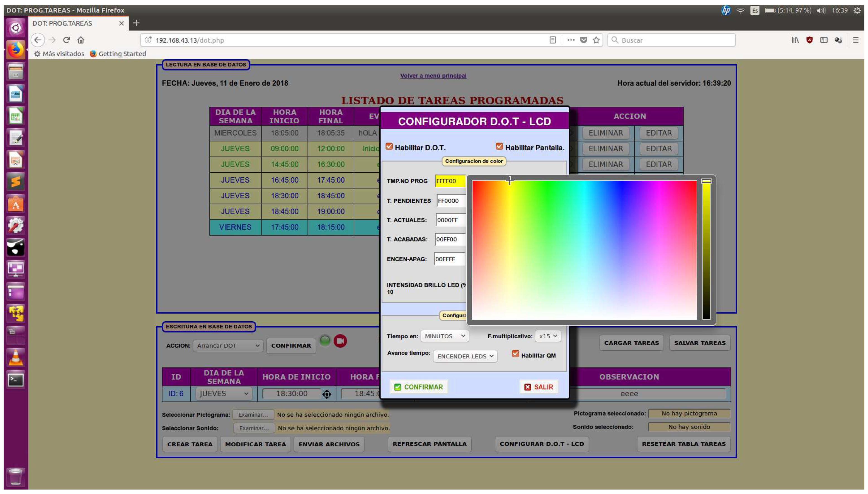The width and height of the screenshot is (868, 494).
Task: Open the Firefox hamburger menu
Action: click(x=855, y=40)
